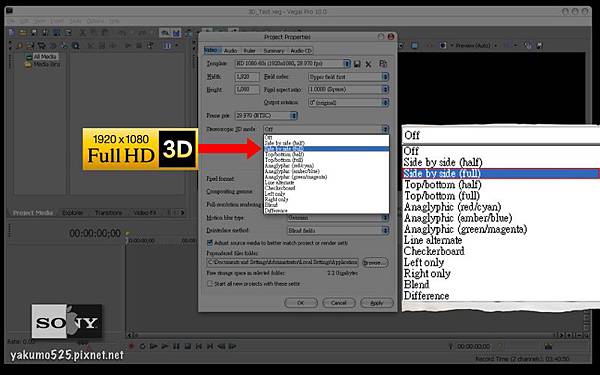Click Cancel in Project Properties
This screenshot has height=375, width=600.
339,303
